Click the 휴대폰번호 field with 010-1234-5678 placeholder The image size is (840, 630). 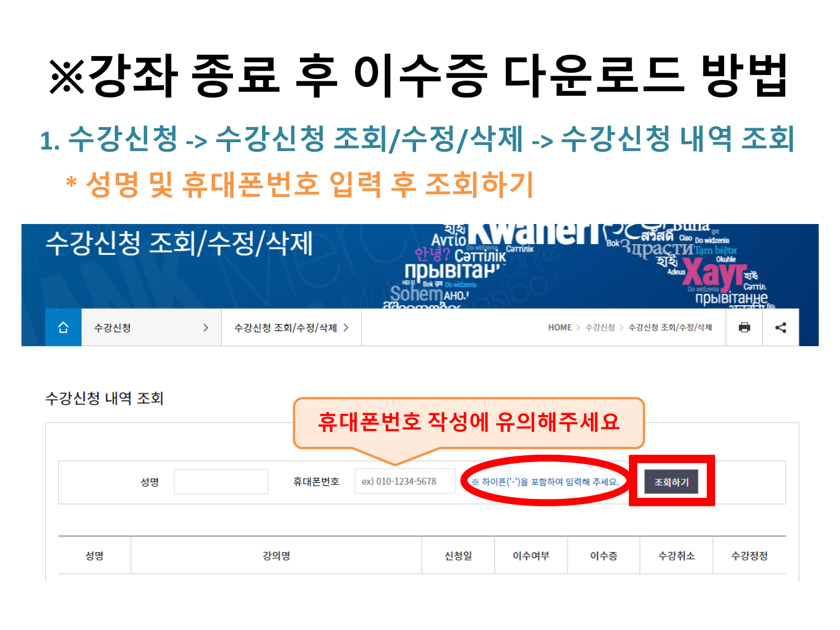(404, 482)
